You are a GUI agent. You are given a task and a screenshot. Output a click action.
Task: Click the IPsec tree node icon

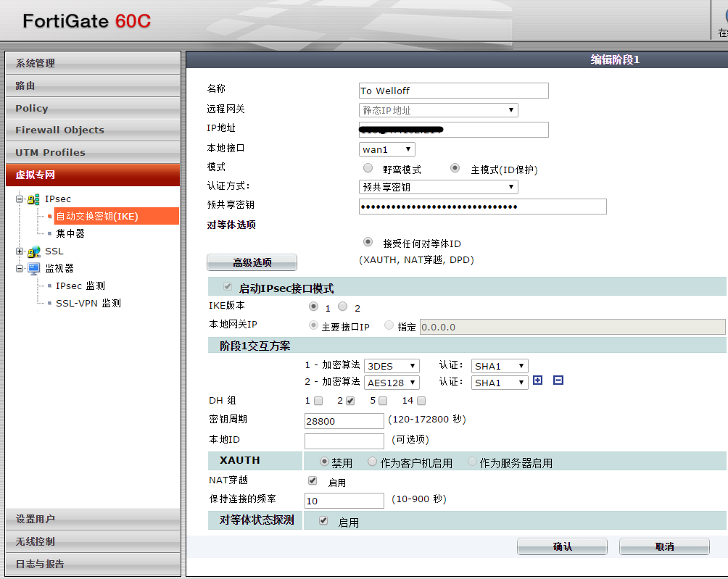[x=33, y=199]
